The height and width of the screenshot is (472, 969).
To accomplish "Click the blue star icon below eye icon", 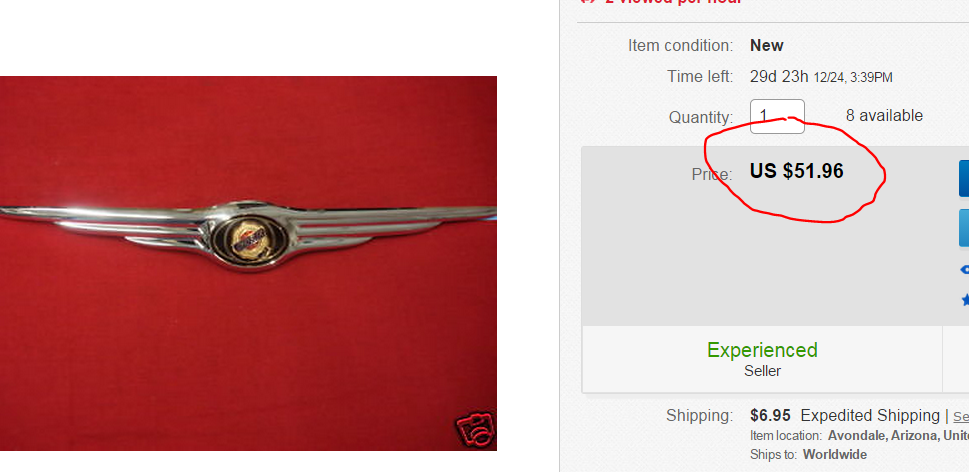I will (x=965, y=300).
